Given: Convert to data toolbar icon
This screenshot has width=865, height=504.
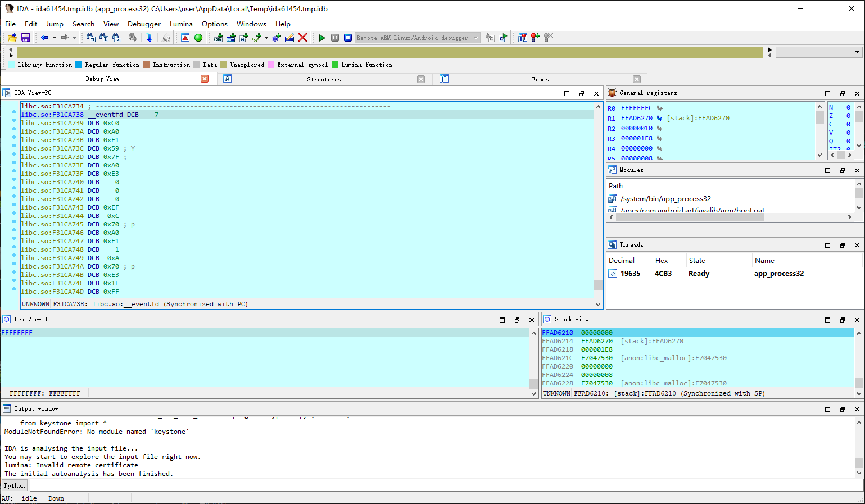Looking at the screenshot, I should pyautogui.click(x=231, y=38).
